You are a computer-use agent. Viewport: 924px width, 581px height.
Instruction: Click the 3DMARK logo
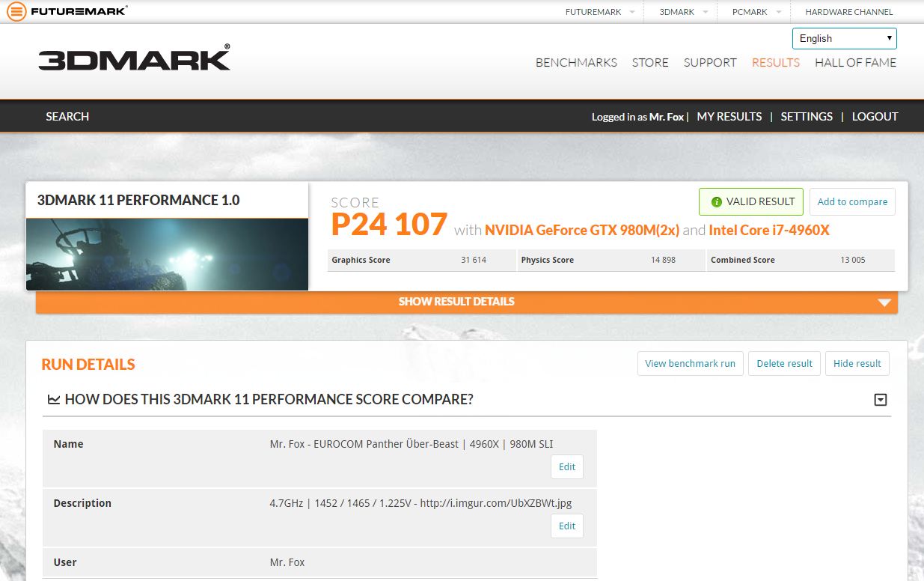[135, 58]
